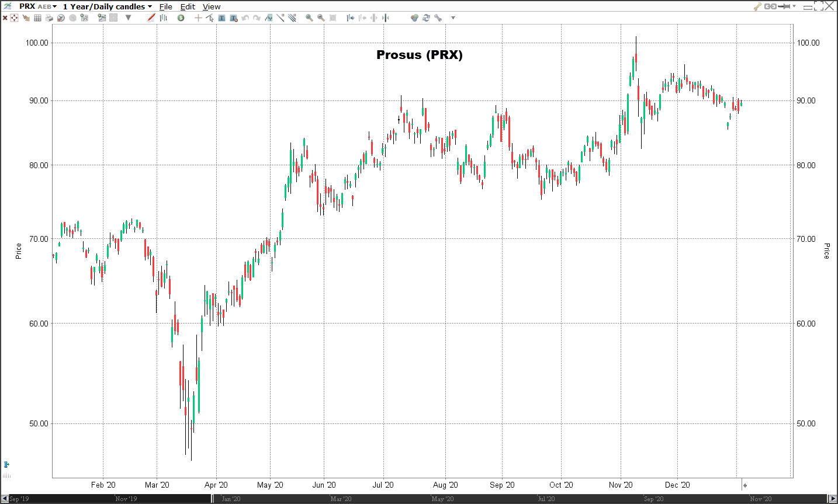Click the Price label on left axis
This screenshot has width=838, height=504.
tap(18, 251)
